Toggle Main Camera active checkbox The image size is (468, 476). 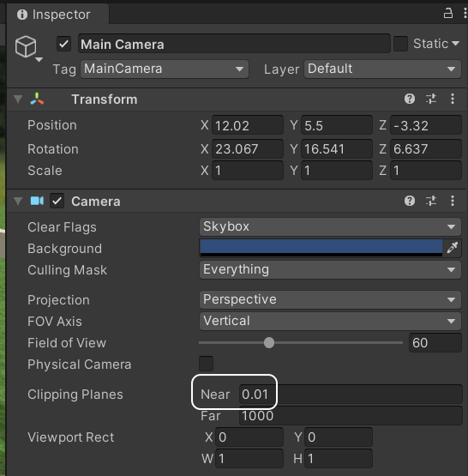(x=64, y=44)
